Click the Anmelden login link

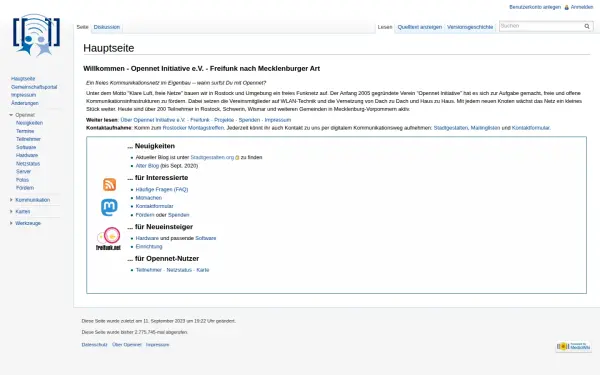(x=582, y=7)
